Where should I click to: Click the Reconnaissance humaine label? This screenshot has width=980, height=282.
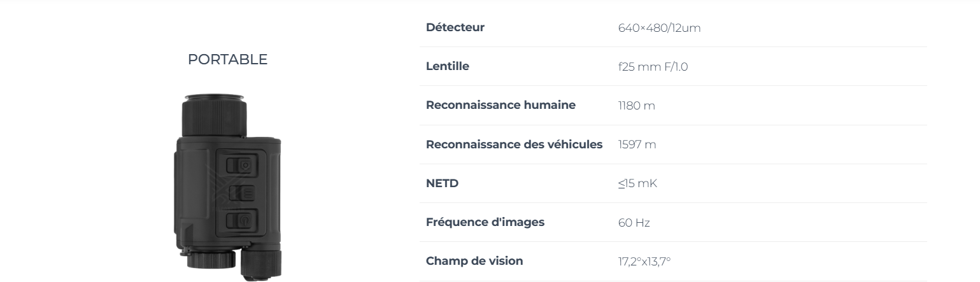click(501, 105)
